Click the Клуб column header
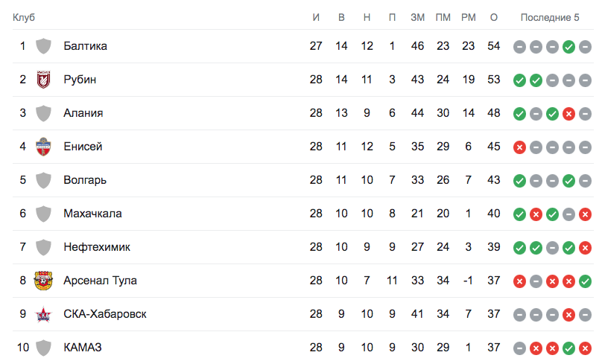This screenshot has height=364, width=605. (24, 17)
